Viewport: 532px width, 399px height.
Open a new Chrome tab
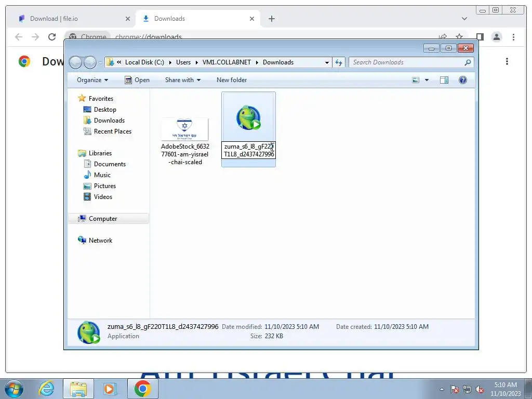click(271, 19)
